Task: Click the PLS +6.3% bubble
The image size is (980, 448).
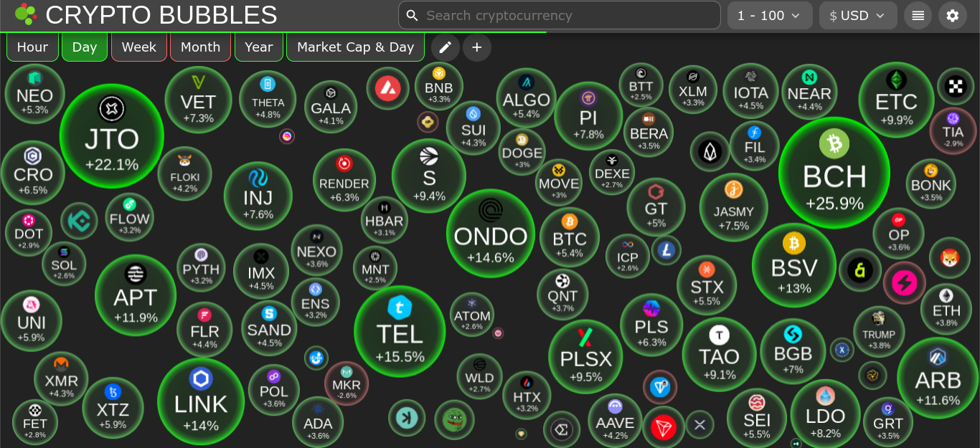Action: (651, 325)
